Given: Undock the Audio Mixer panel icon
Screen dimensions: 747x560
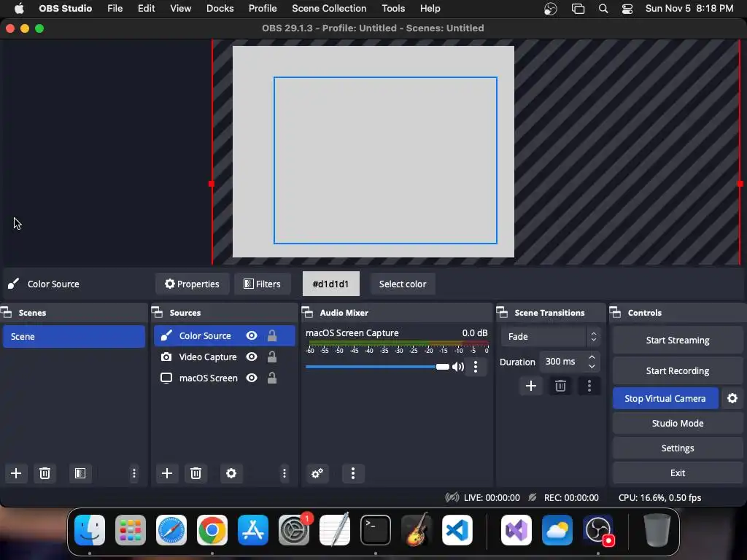Looking at the screenshot, I should [x=308, y=313].
